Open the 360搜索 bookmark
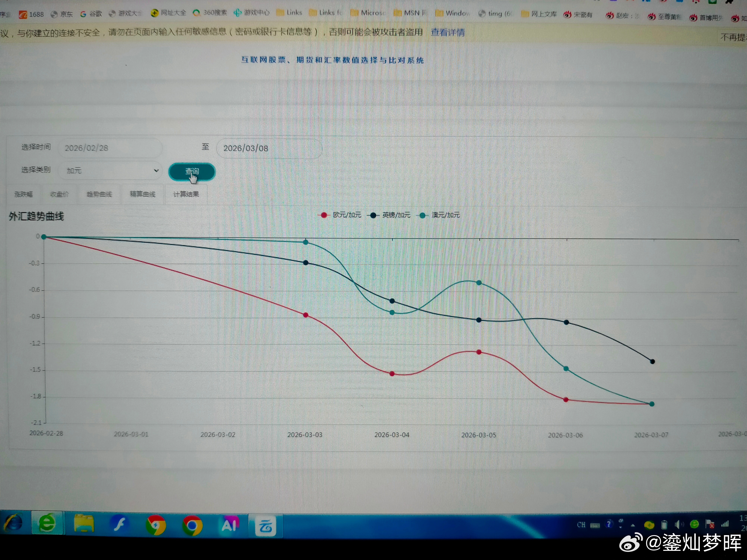747x560 pixels. click(x=209, y=13)
